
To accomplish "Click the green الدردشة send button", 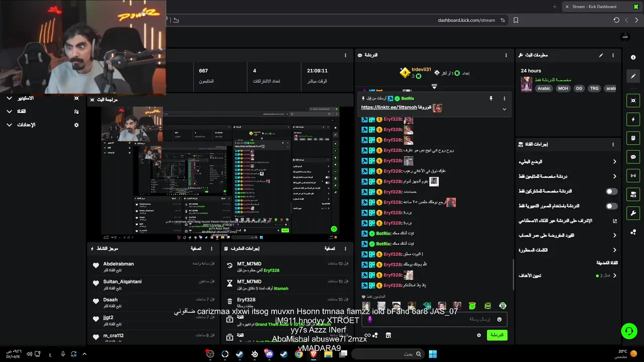I will [497, 335].
